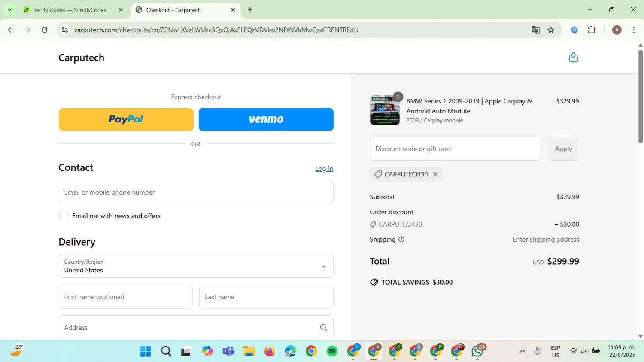Open Spotify from the taskbar
Screen dimensions: 644x362
332,351
